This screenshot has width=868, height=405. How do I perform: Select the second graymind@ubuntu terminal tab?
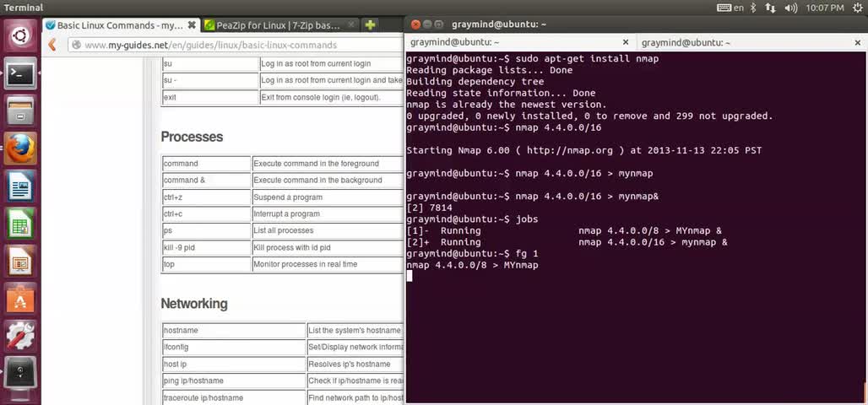(751, 42)
